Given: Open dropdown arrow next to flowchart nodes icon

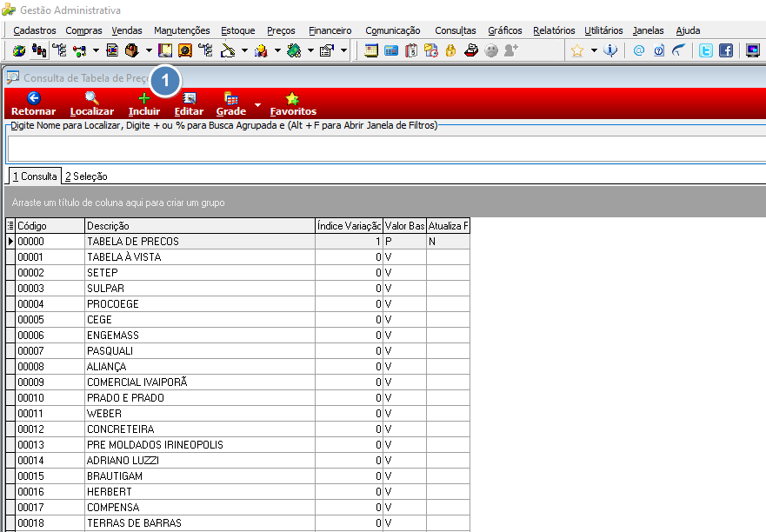Looking at the screenshot, I should [96, 50].
